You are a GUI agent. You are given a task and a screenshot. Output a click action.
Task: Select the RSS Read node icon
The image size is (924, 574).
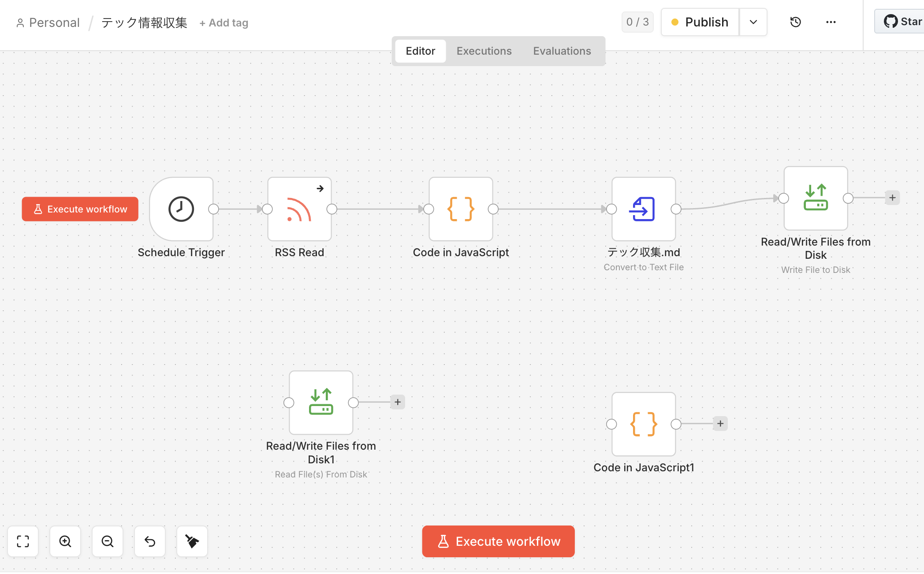[x=299, y=209]
